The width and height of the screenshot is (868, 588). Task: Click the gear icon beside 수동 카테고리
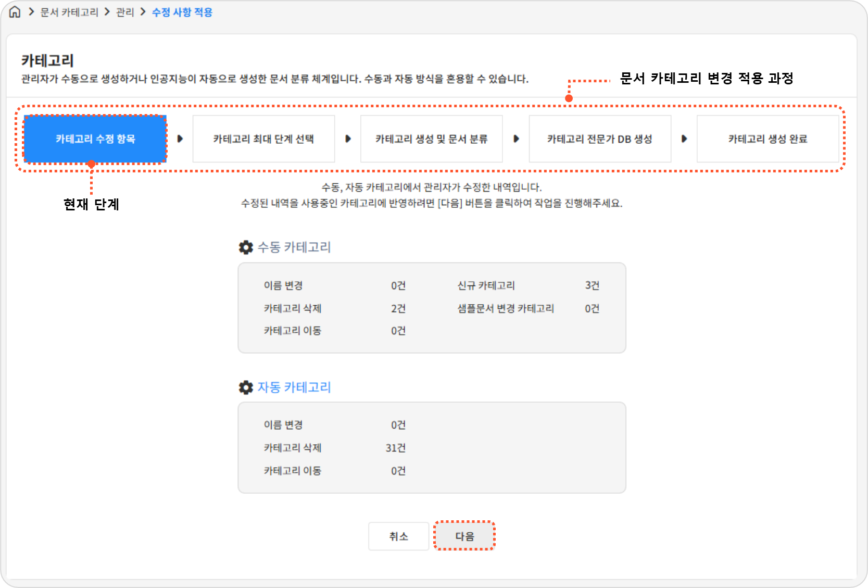pyautogui.click(x=246, y=247)
